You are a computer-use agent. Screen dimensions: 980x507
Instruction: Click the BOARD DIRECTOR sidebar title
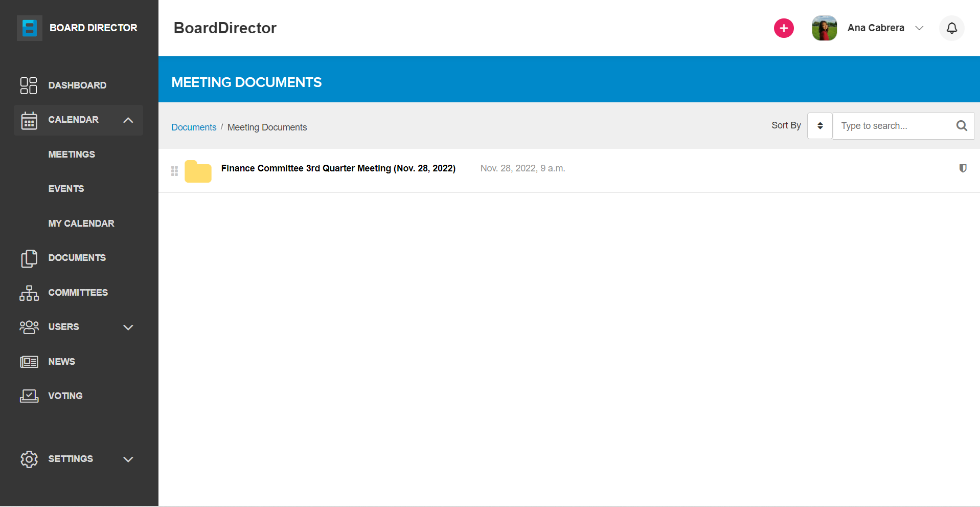tap(94, 28)
